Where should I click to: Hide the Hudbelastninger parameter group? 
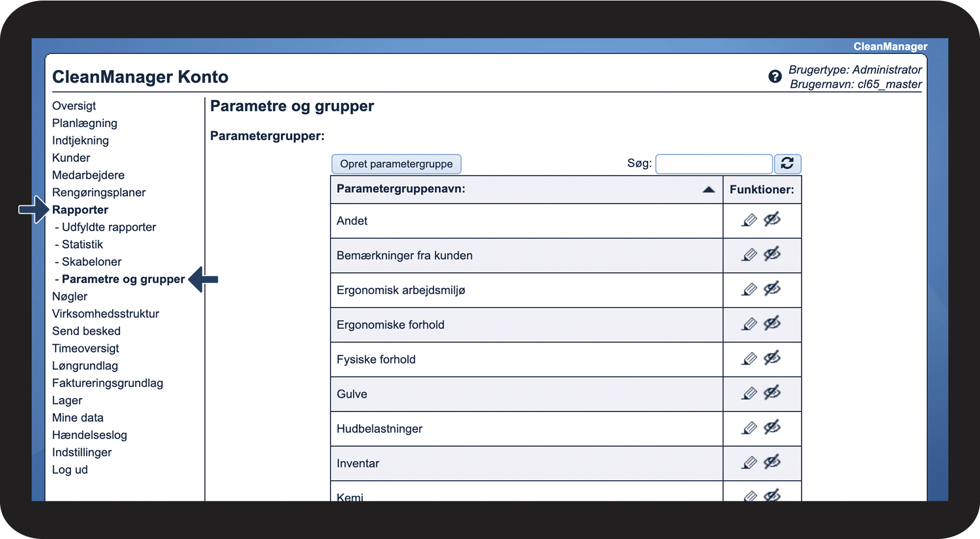point(772,427)
